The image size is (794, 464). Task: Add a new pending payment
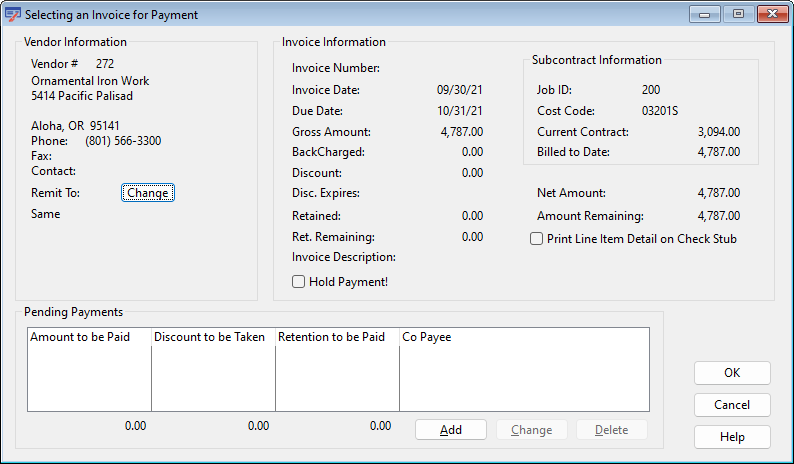coord(451,430)
